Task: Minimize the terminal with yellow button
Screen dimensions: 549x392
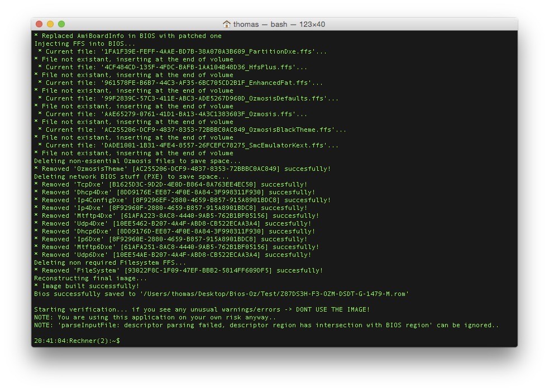Action: coord(50,24)
